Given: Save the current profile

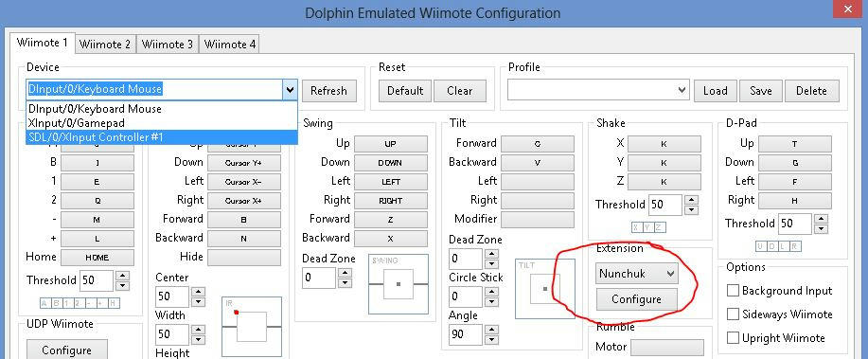Looking at the screenshot, I should click(x=761, y=91).
